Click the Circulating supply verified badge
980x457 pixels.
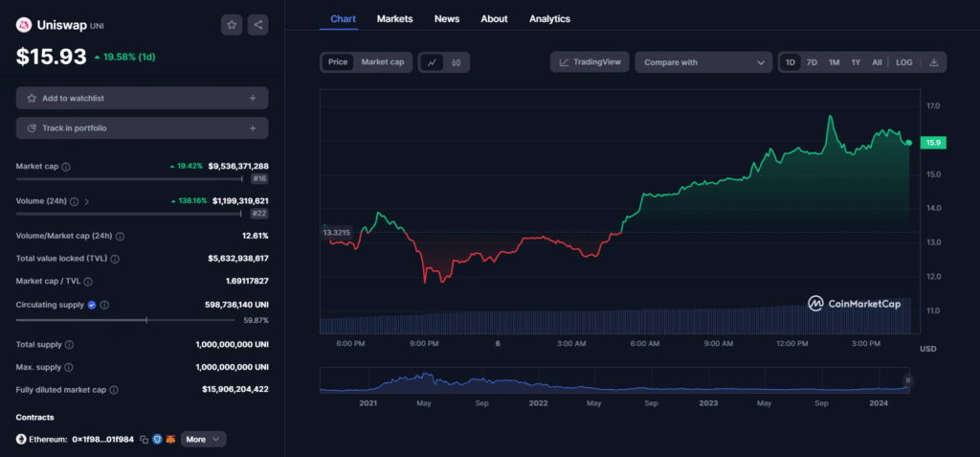(x=92, y=305)
